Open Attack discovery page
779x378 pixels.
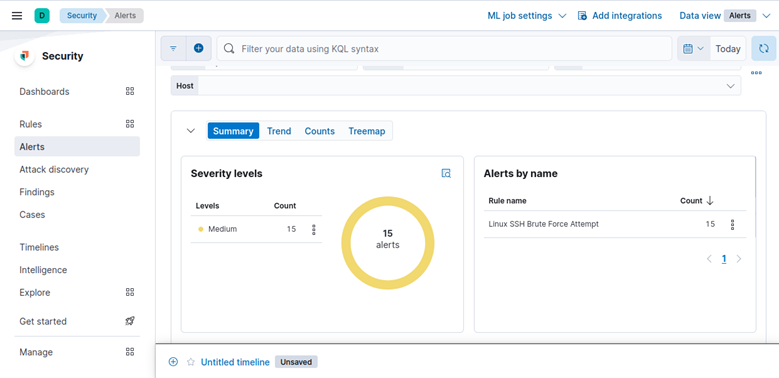click(x=54, y=169)
